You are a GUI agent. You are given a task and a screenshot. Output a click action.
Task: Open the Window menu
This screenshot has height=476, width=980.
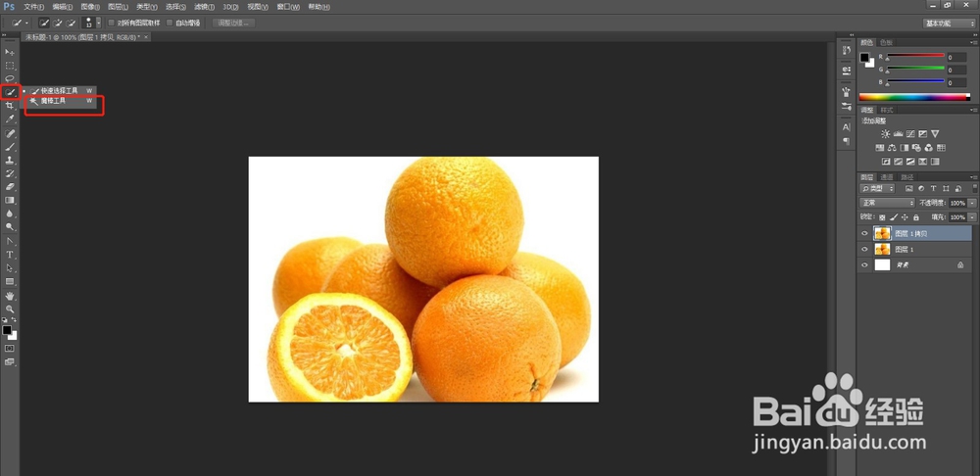coord(286,7)
